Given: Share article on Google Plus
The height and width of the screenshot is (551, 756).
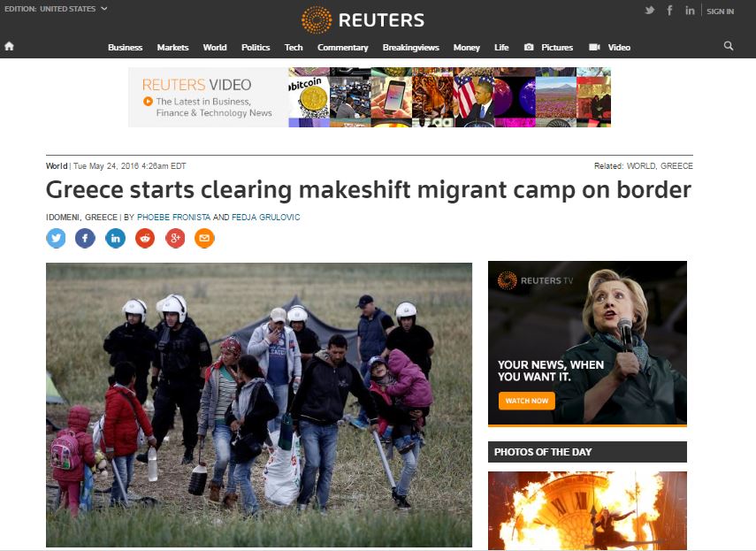Looking at the screenshot, I should (x=175, y=238).
